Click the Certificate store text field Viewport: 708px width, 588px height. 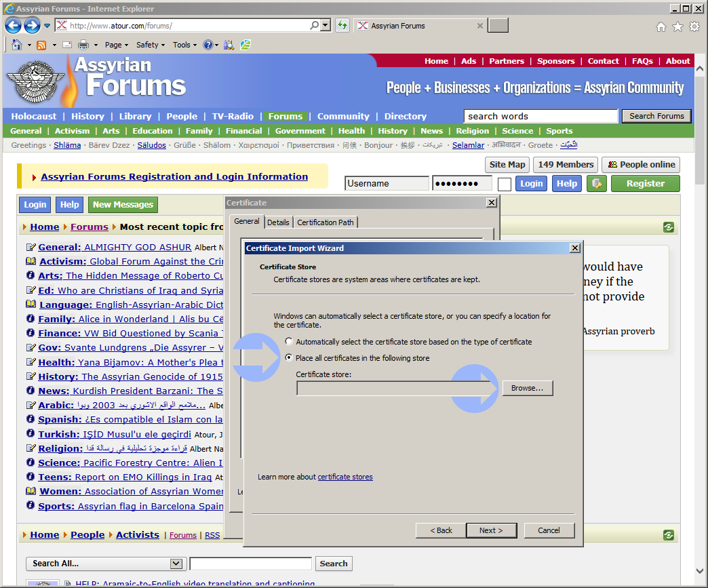pyautogui.click(x=399, y=389)
